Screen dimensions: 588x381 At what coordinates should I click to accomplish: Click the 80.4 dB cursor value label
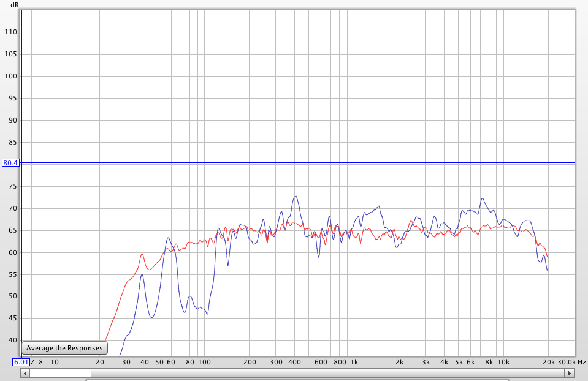point(10,163)
